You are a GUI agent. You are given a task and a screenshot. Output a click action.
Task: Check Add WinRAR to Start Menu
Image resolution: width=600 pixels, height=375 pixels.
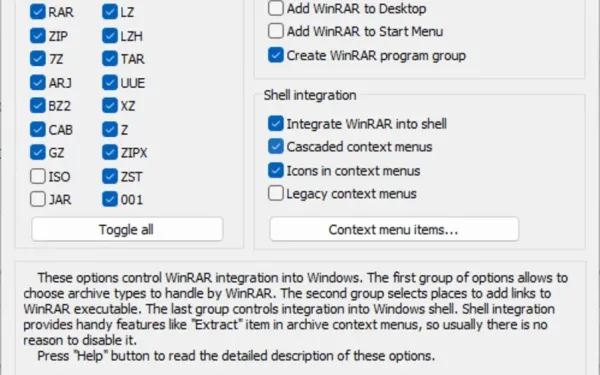276,31
